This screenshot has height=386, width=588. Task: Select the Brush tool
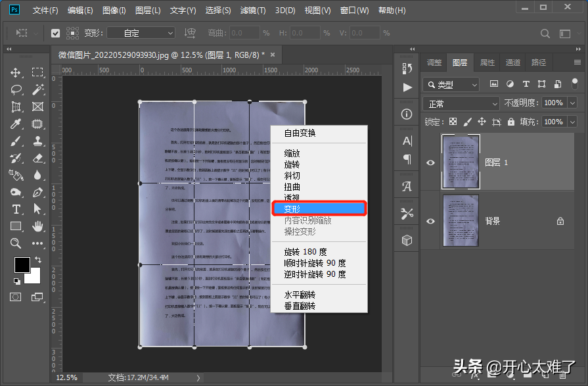coord(16,141)
